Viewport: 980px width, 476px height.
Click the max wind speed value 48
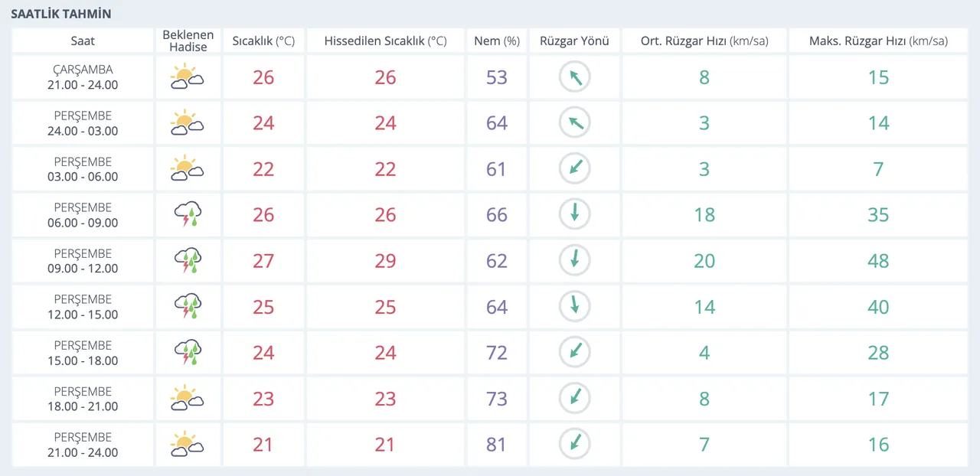tap(878, 261)
